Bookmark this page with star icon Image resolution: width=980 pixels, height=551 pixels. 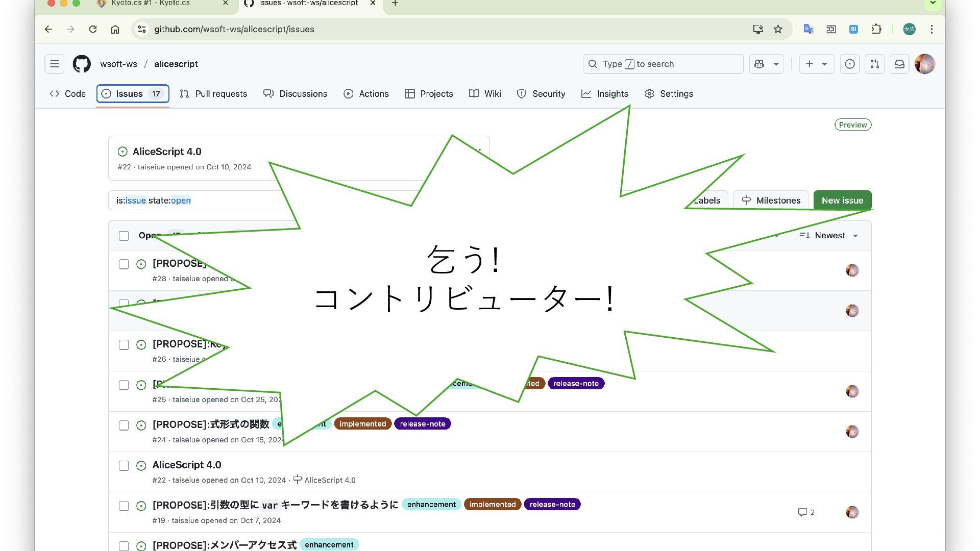[x=778, y=29]
